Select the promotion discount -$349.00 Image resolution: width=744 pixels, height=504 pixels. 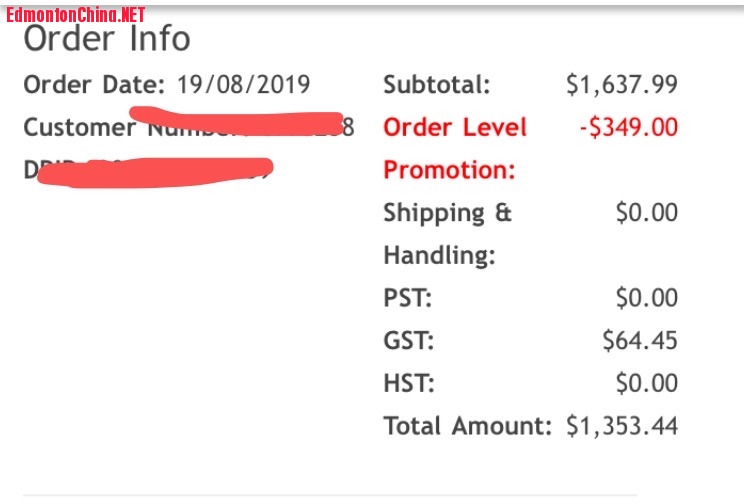(629, 127)
